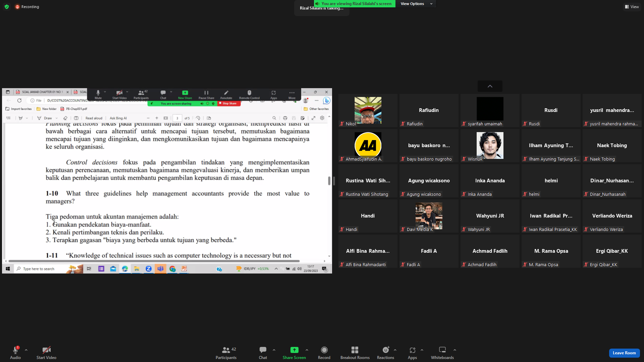Screen dimensions: 644x362
Task: Click Print icon in shared PDF toolbar
Action: tap(285, 118)
